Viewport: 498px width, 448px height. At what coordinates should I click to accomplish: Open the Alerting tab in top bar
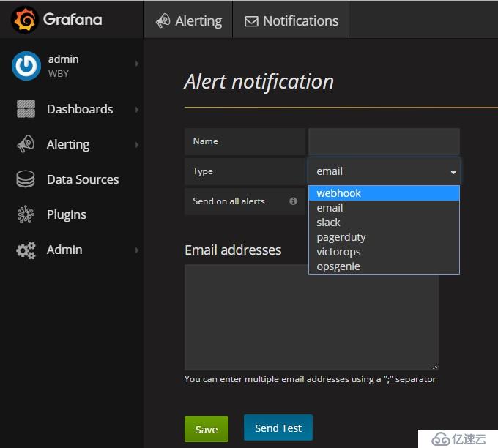(x=188, y=20)
